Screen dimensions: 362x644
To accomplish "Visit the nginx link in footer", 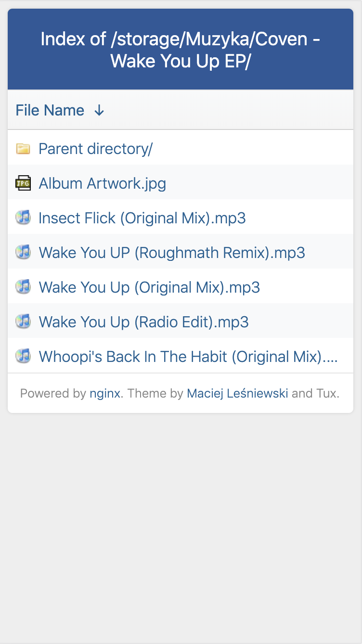I will point(104,394).
